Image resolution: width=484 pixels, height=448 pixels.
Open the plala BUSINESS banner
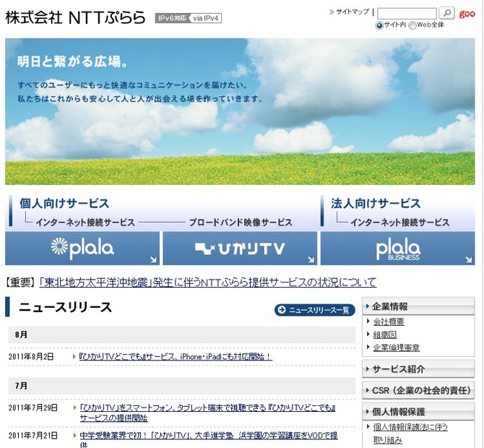click(397, 249)
